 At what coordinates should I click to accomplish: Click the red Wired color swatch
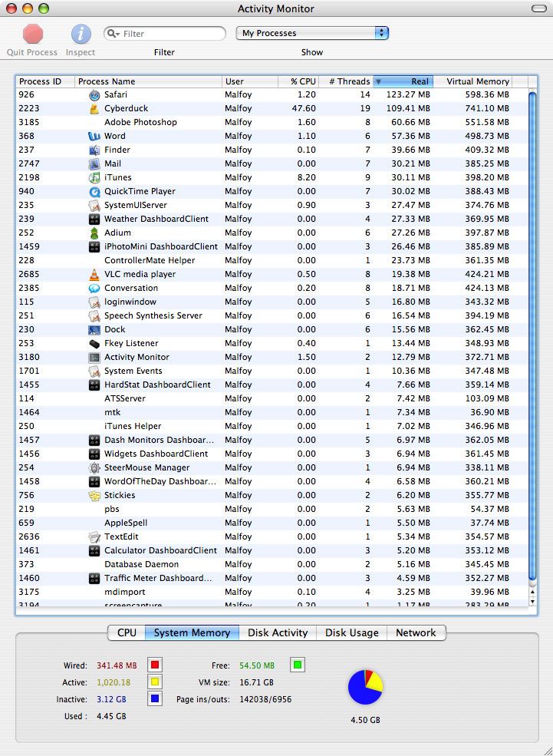tap(155, 665)
